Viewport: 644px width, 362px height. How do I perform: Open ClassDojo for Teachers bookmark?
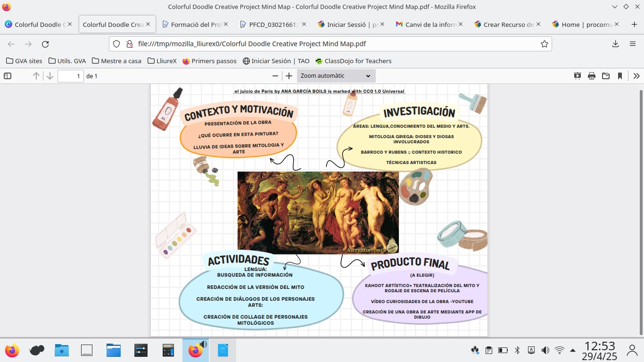(353, 61)
